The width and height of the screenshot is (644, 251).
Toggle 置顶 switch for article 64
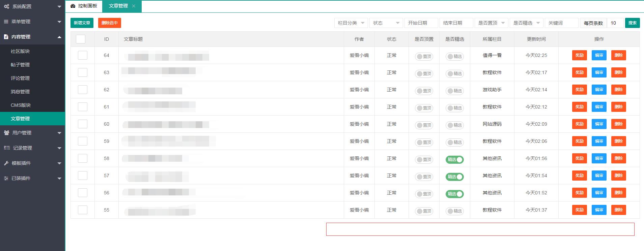(x=424, y=56)
